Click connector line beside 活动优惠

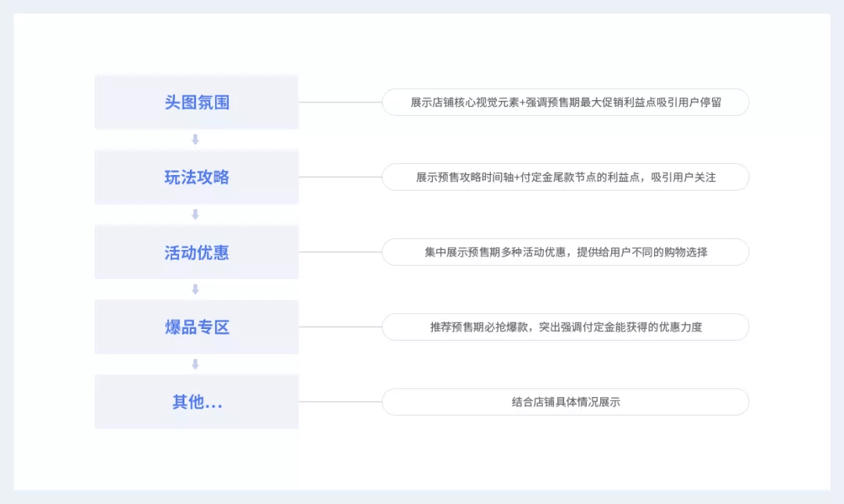coord(340,252)
